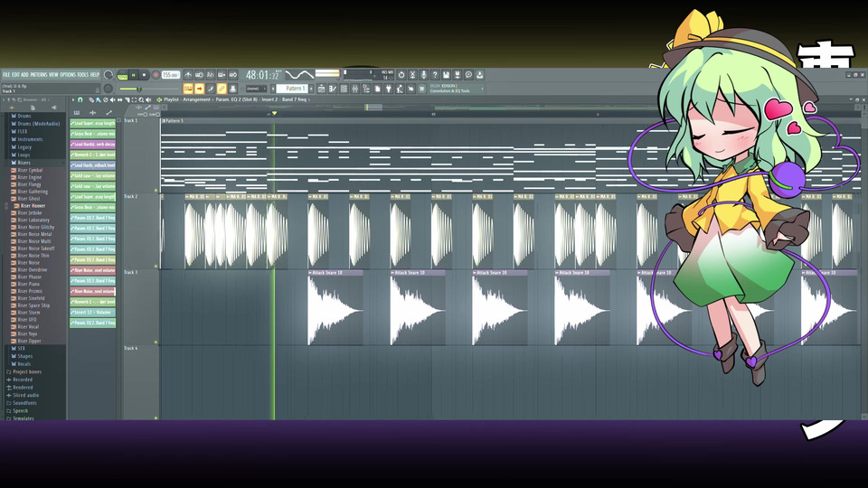Toggle the recording countdown icon
This screenshot has height=488, width=868.
[x=211, y=75]
